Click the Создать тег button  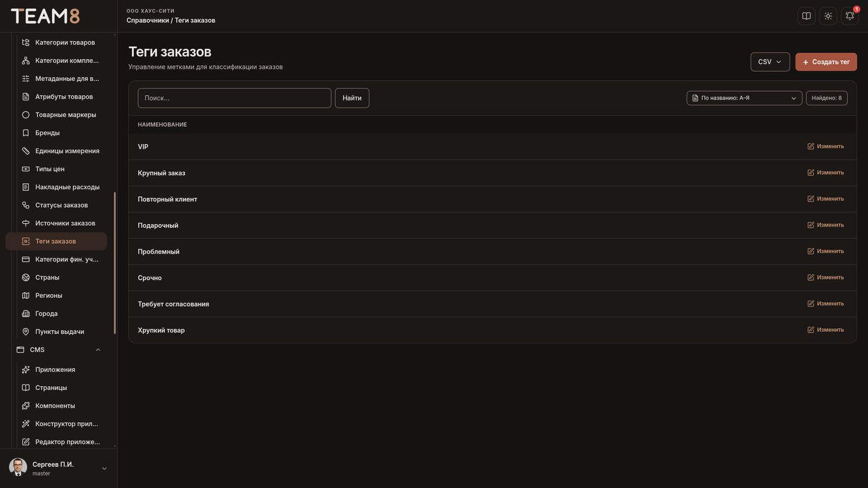pyautogui.click(x=826, y=61)
